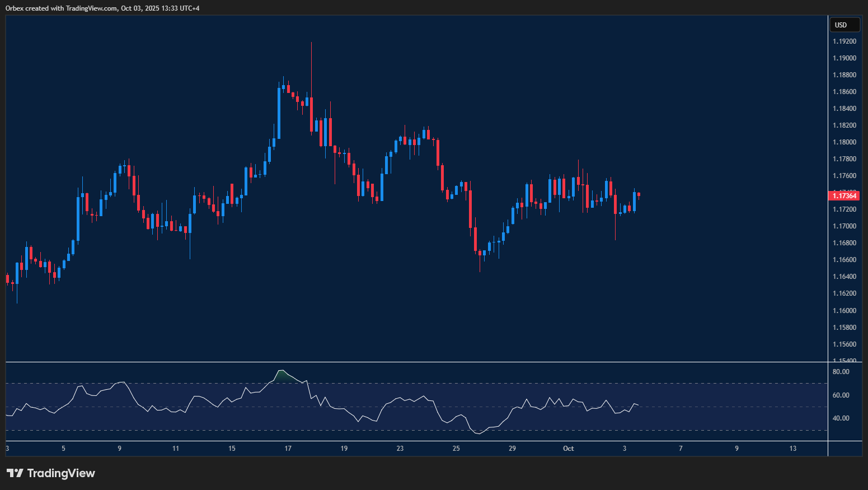Click the 1.19200 price axis label
The width and height of the screenshot is (868, 490).
tap(844, 41)
